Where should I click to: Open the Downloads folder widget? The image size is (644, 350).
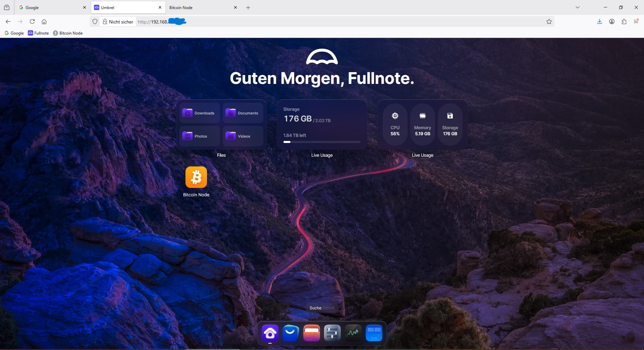point(200,113)
